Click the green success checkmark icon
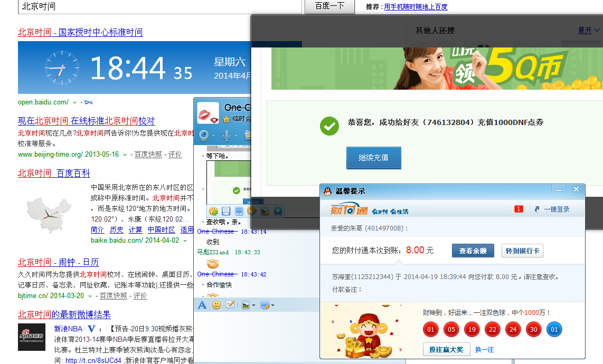The height and width of the screenshot is (364, 603). [x=329, y=126]
